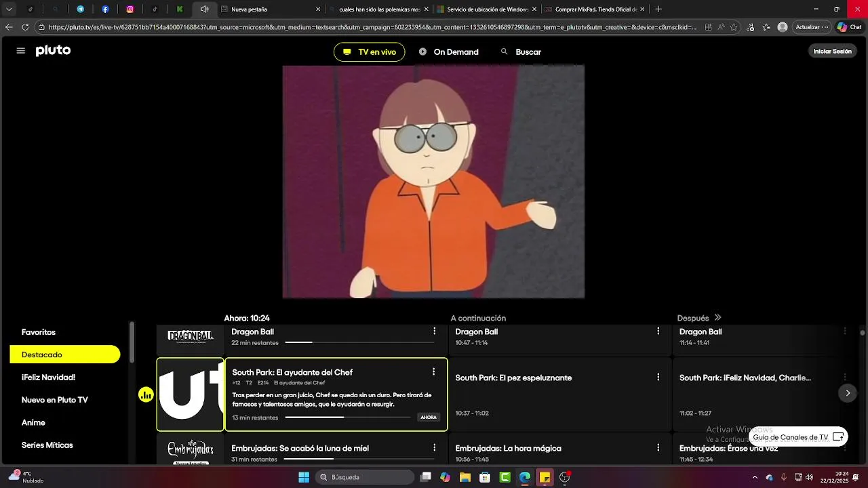Switch to pinned Instagram tab

coord(130,9)
